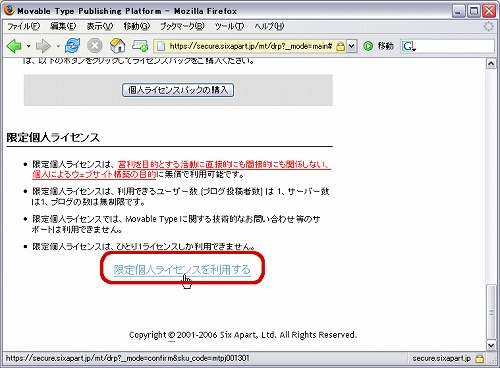Close the Firefox window
500x368 pixels.
tap(489, 11)
